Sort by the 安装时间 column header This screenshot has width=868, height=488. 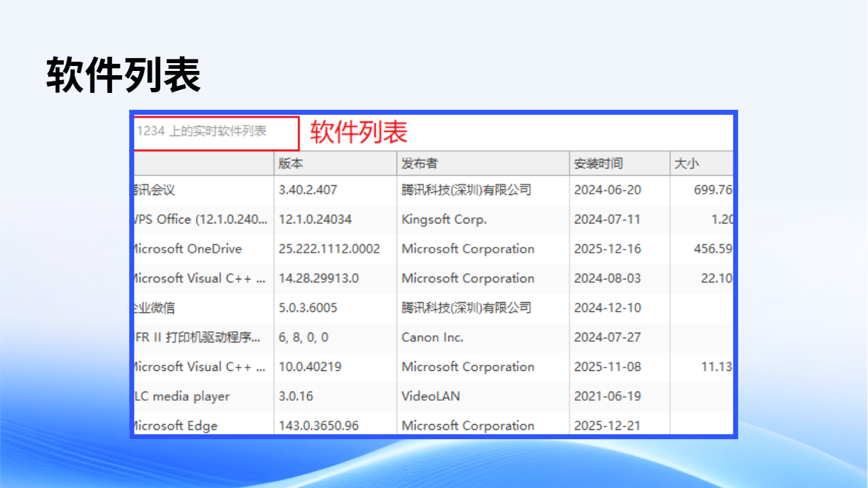click(620, 163)
